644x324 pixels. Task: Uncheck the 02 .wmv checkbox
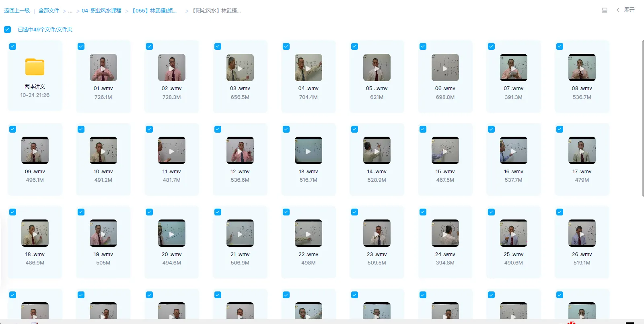pos(149,46)
